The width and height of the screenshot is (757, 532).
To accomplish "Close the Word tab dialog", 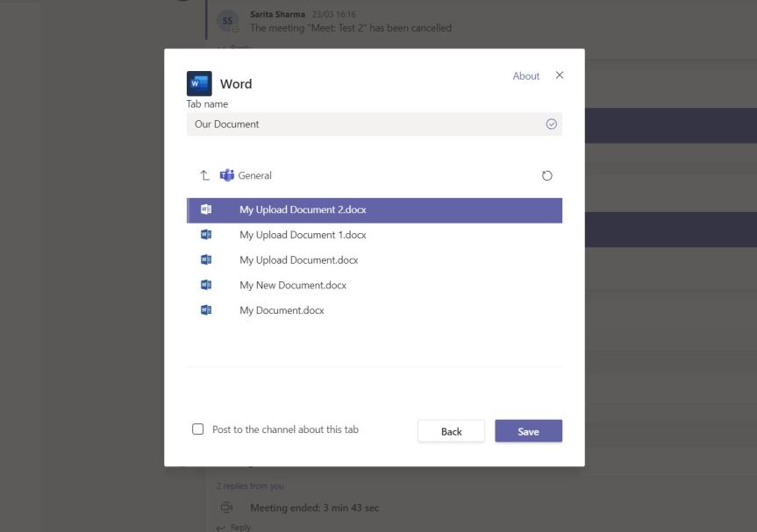I will (x=560, y=75).
